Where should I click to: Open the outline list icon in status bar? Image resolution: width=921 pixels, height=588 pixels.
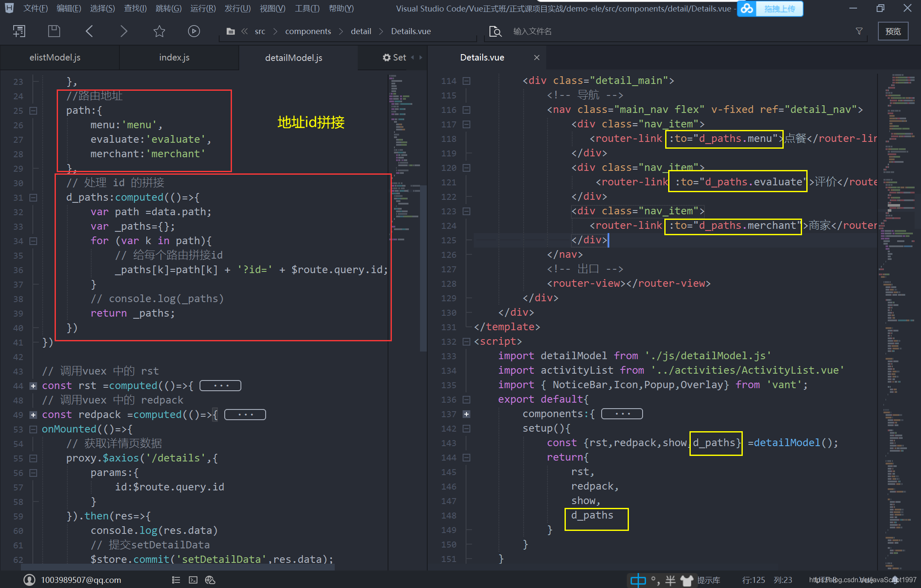click(176, 580)
